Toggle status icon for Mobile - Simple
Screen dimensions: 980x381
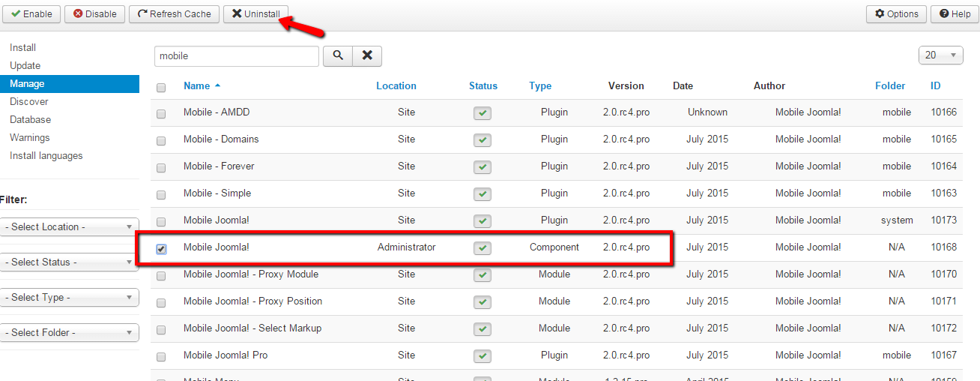tap(483, 193)
